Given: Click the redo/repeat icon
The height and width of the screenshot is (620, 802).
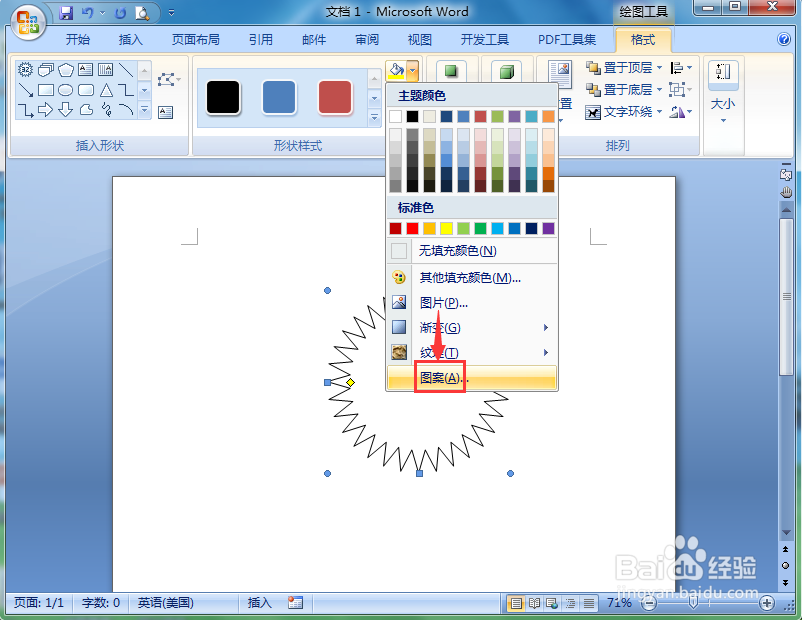Looking at the screenshot, I should pos(120,13).
